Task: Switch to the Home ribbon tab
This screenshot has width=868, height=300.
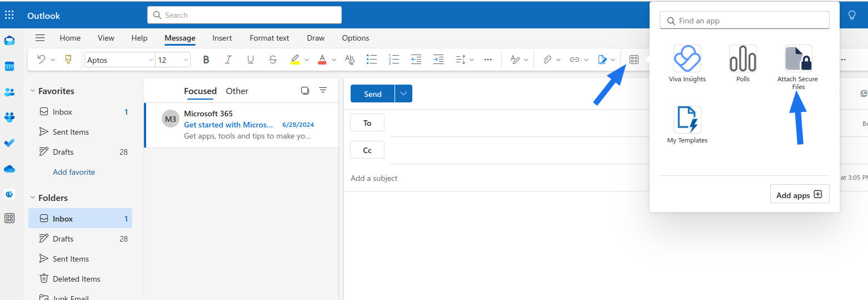Action: click(x=70, y=38)
